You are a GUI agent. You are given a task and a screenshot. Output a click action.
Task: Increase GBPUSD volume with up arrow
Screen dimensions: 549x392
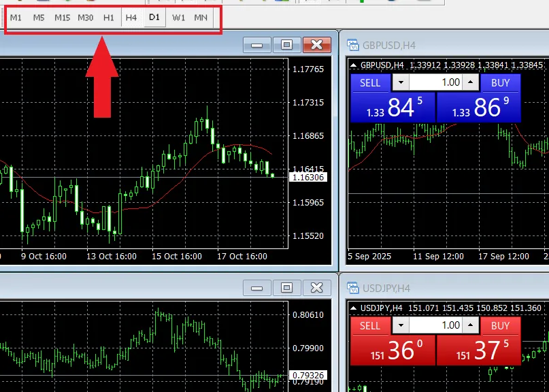tap(471, 82)
